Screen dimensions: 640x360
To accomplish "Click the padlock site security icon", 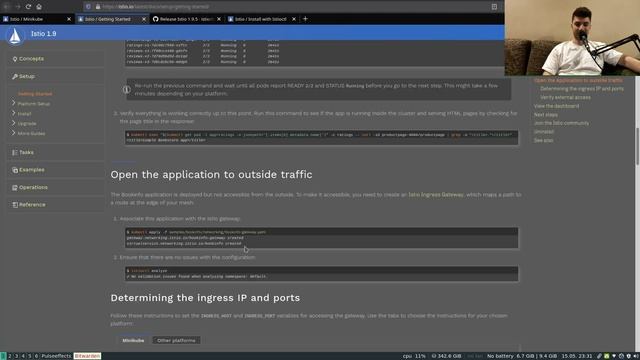I will click(98, 7).
